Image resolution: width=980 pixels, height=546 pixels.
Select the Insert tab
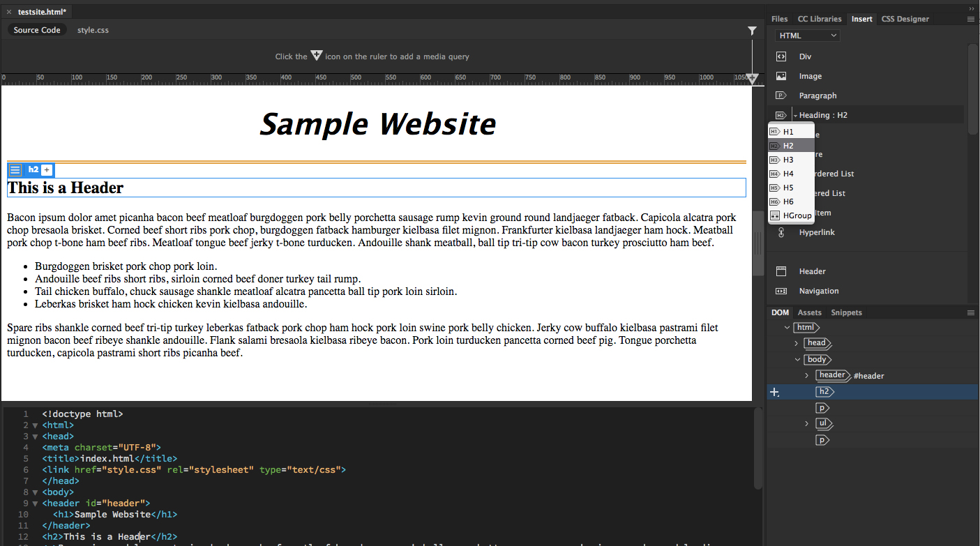(861, 19)
